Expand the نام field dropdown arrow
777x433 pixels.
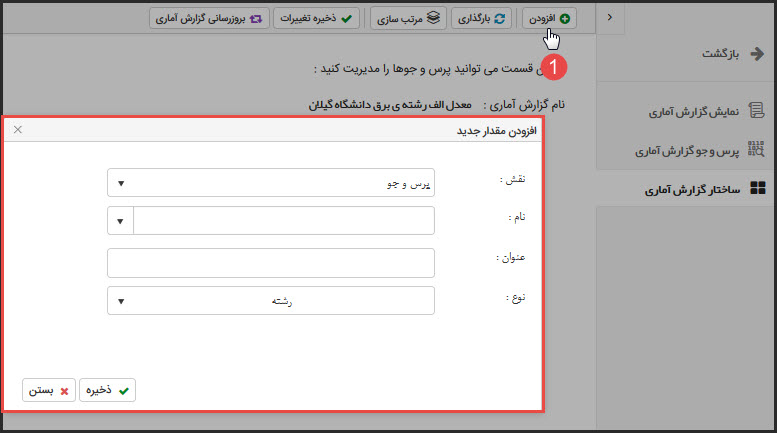coord(120,222)
